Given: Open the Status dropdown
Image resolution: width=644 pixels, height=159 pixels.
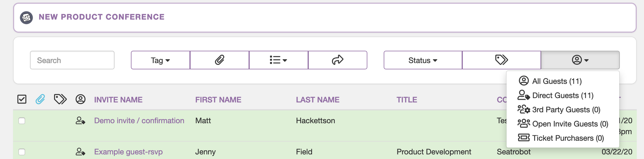Looking at the screenshot, I should [423, 60].
